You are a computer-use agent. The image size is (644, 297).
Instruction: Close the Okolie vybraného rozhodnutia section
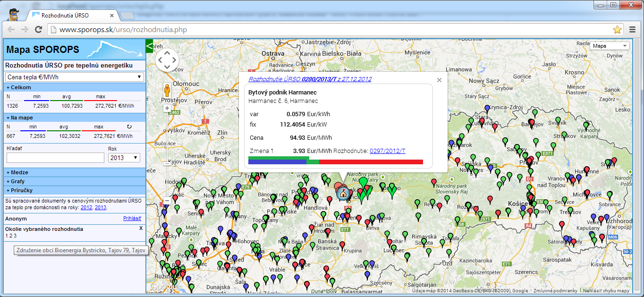(141, 228)
